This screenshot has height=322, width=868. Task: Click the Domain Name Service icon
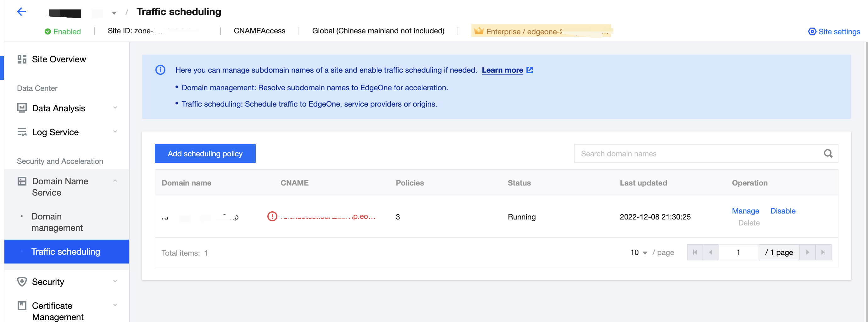point(22,181)
